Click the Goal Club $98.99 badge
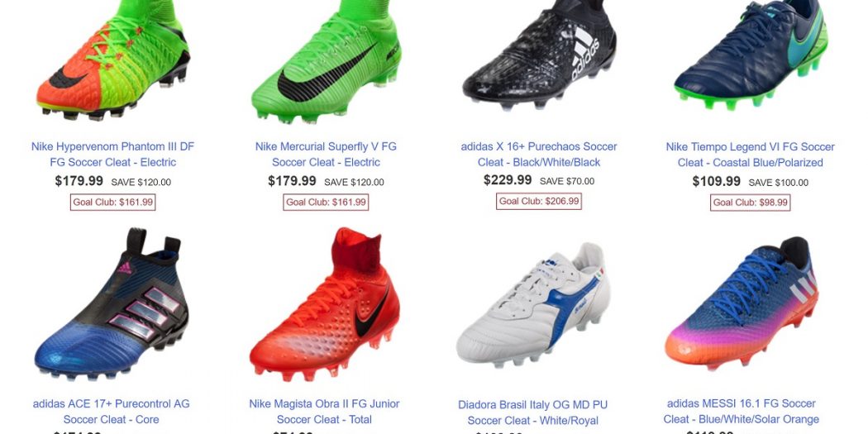 click(750, 202)
